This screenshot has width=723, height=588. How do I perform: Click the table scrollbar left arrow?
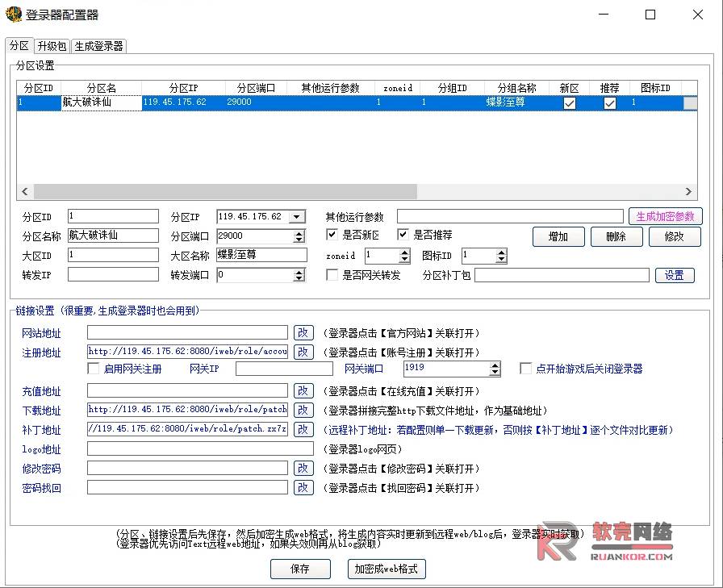[x=25, y=191]
